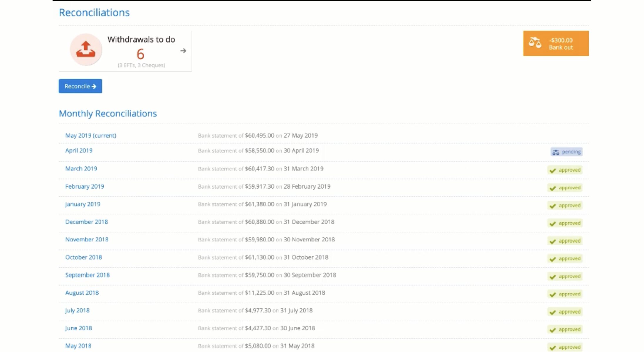Click the approved badge for August 2018
The width and height of the screenshot is (644, 352).
(565, 294)
